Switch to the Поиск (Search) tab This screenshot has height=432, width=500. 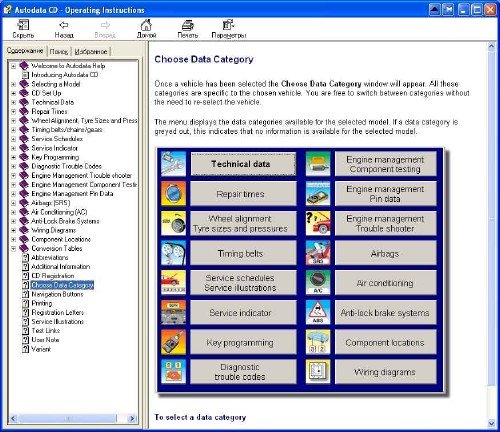coord(59,52)
